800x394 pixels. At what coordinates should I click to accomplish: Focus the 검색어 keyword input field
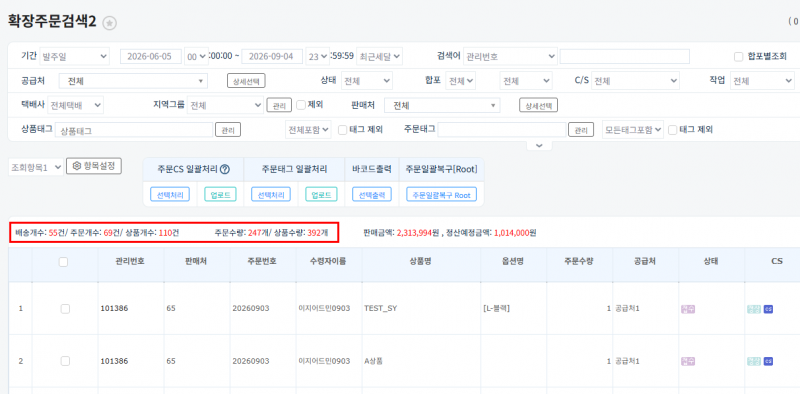coord(624,57)
